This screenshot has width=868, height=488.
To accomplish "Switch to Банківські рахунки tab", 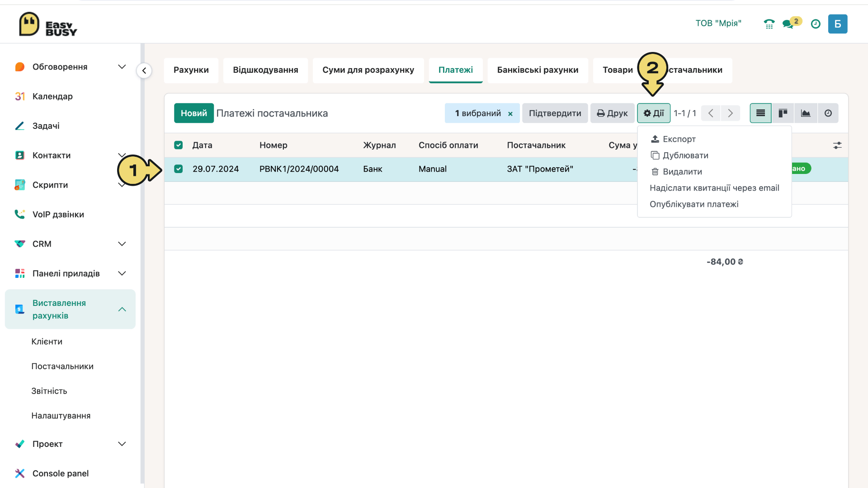I will pos(538,70).
